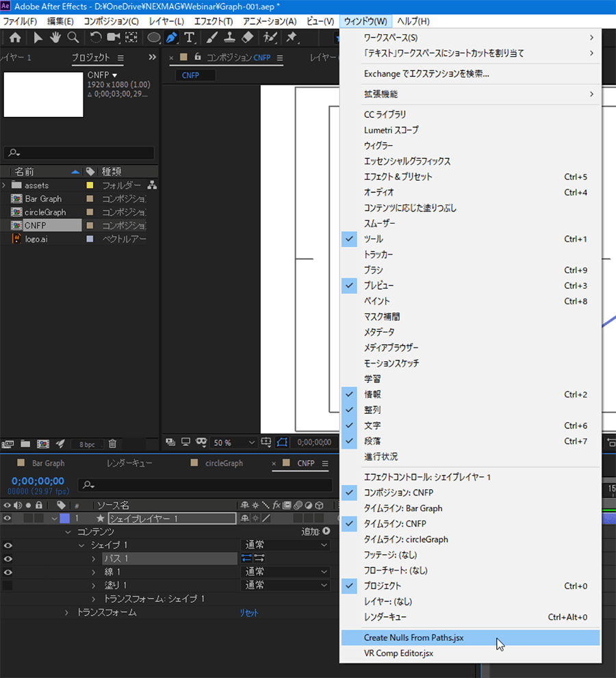Open the 50% magnification dropdown
This screenshot has height=678, width=616.
click(233, 443)
